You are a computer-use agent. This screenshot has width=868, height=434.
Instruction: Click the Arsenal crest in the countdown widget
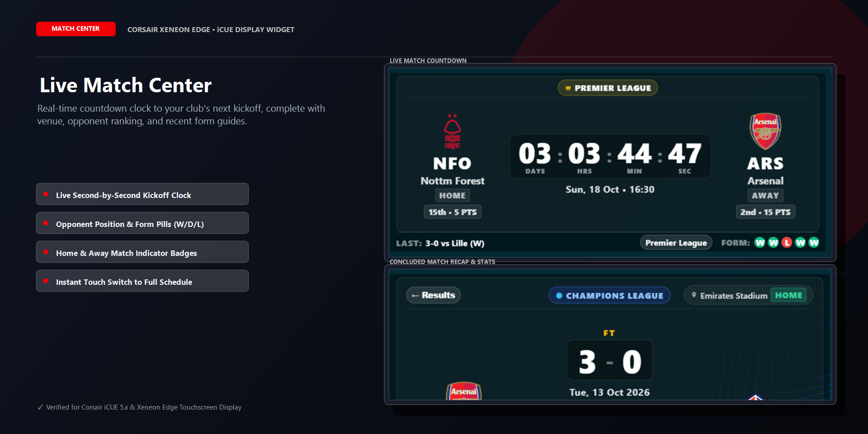765,132
